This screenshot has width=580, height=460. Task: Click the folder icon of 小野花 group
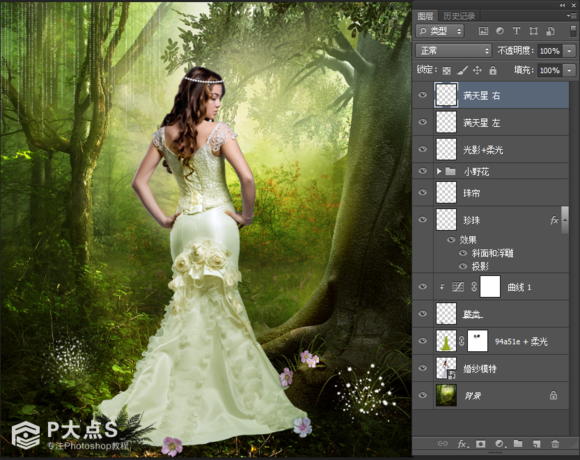pos(450,171)
